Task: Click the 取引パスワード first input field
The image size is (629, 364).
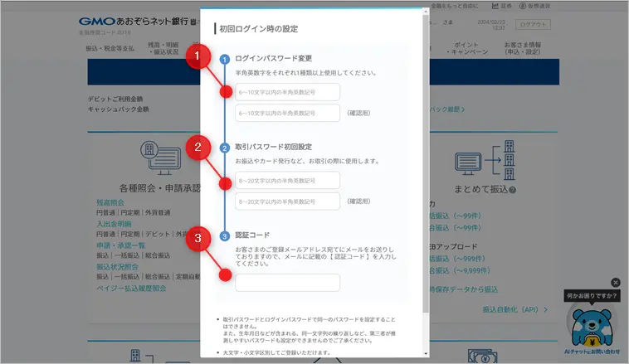Action: (x=287, y=180)
